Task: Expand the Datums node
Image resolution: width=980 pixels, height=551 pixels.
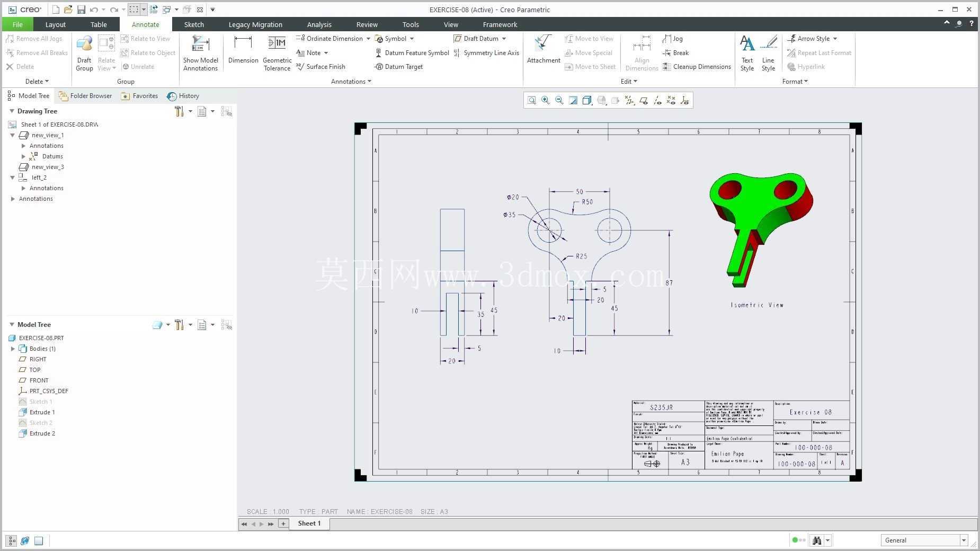Action: tap(23, 156)
